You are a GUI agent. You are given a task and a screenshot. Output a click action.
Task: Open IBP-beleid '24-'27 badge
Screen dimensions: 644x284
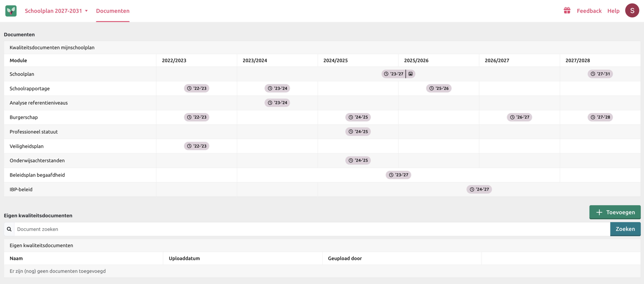coord(479,189)
